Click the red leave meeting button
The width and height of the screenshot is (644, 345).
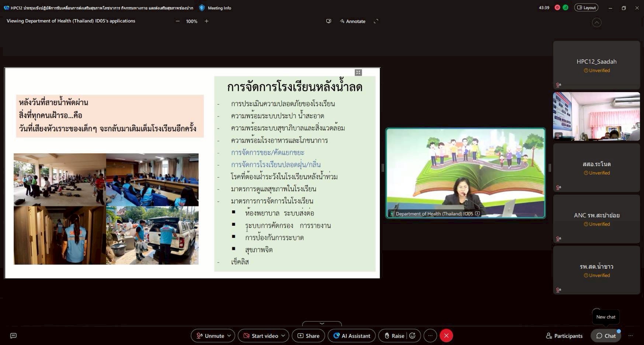(x=446, y=336)
